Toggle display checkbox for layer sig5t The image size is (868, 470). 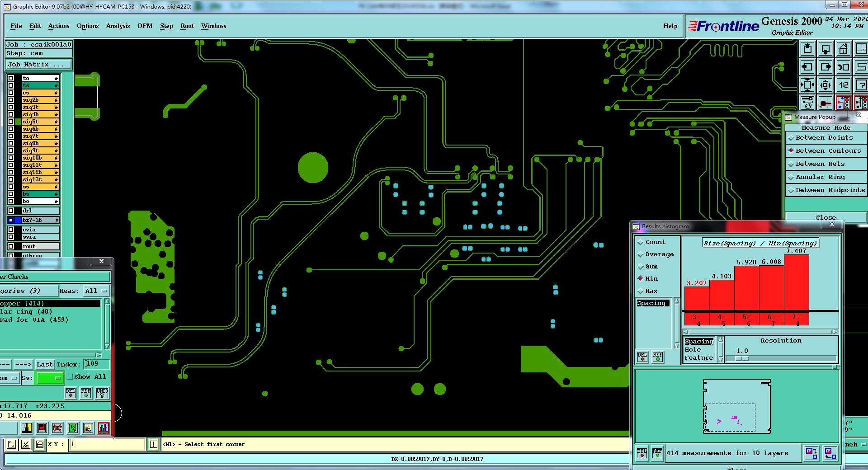(11, 122)
